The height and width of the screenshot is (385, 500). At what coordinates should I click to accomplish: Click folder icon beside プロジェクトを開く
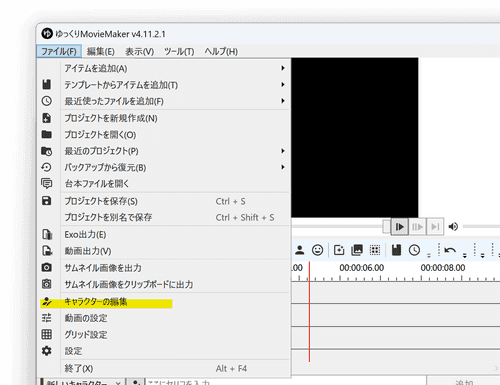pos(47,134)
